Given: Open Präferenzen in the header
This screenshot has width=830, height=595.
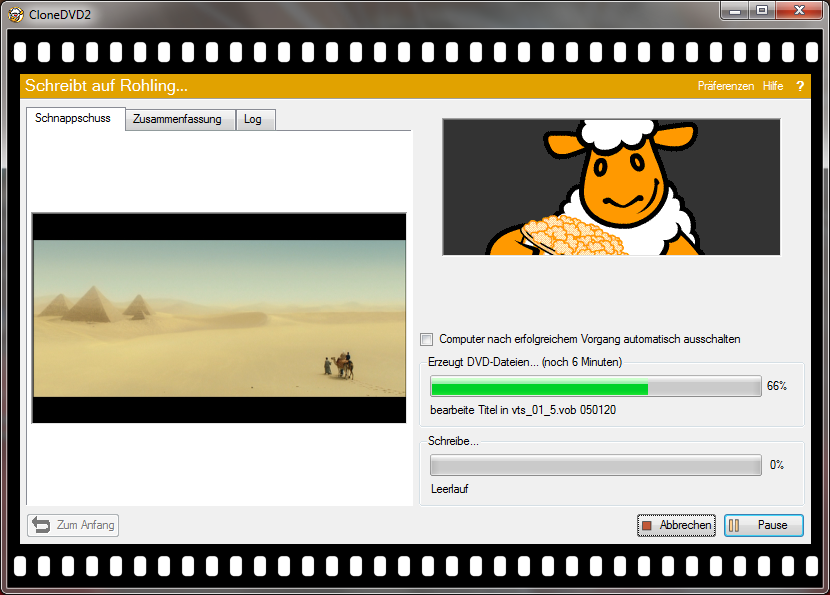Looking at the screenshot, I should pyautogui.click(x=726, y=86).
